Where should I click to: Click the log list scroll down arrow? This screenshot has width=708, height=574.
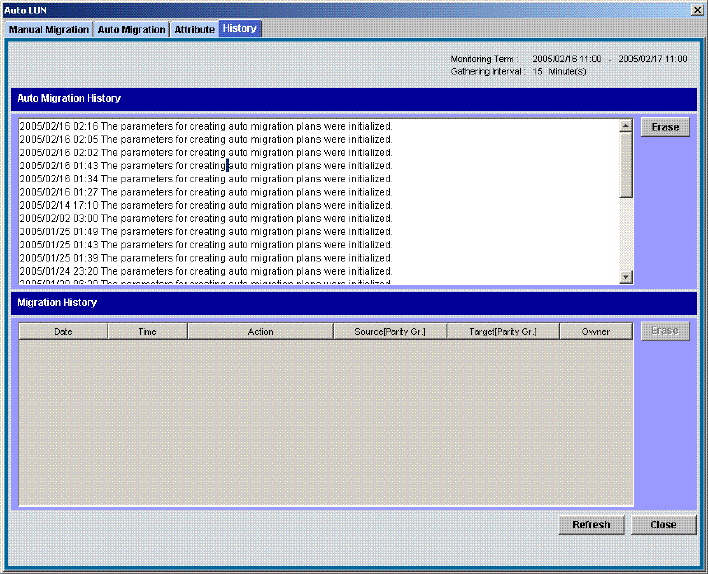tap(626, 277)
